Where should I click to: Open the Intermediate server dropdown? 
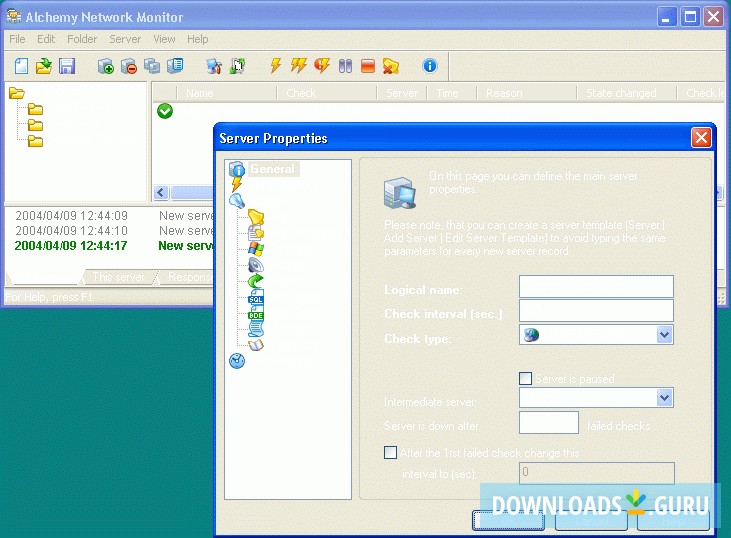[664, 398]
